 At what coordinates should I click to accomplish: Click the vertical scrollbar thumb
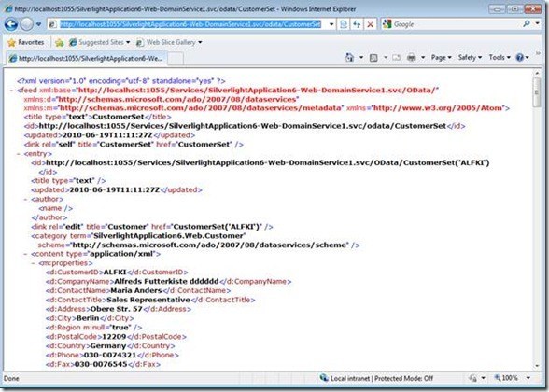tap(537, 92)
